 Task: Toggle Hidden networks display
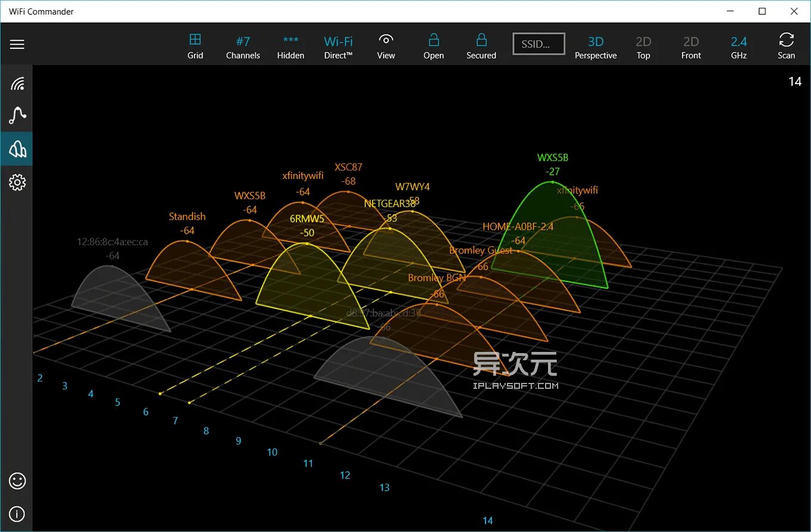(x=291, y=47)
